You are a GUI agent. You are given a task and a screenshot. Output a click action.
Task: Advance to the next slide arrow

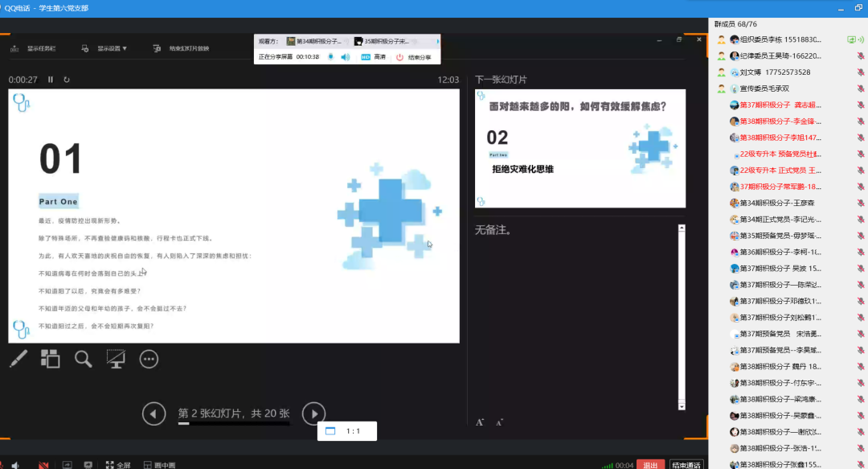(x=313, y=413)
